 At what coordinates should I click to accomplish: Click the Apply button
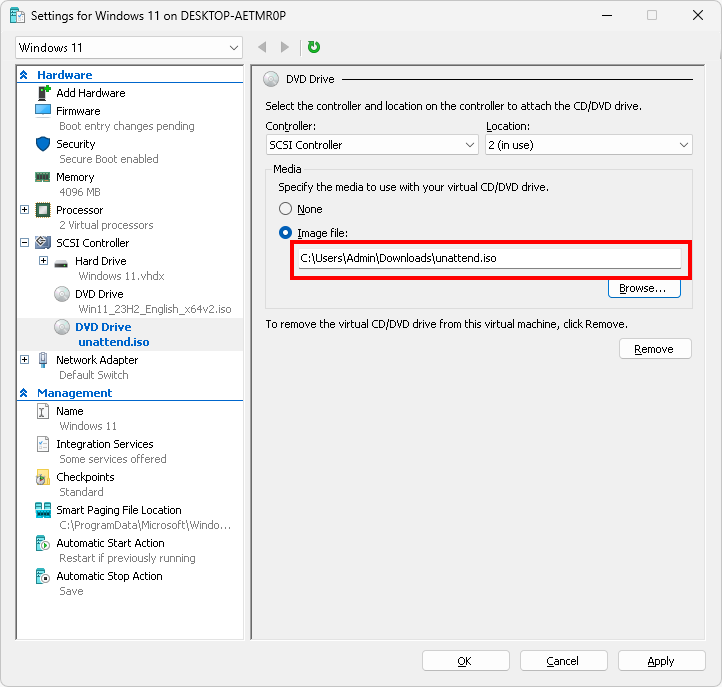pyautogui.click(x=661, y=661)
